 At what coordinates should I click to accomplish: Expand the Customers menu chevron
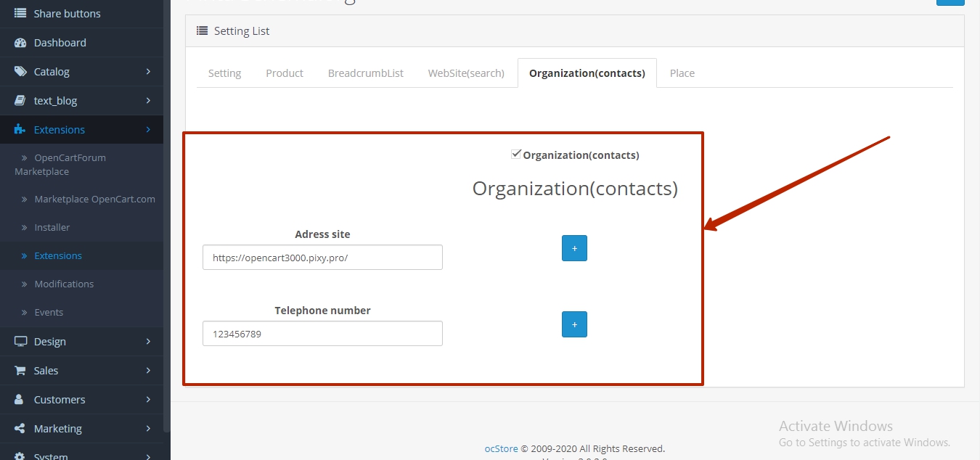click(148, 400)
